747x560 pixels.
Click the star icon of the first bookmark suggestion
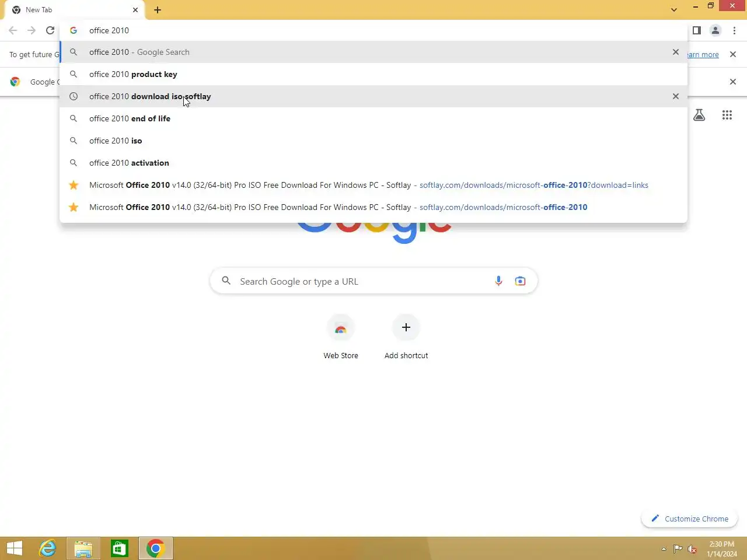point(74,185)
